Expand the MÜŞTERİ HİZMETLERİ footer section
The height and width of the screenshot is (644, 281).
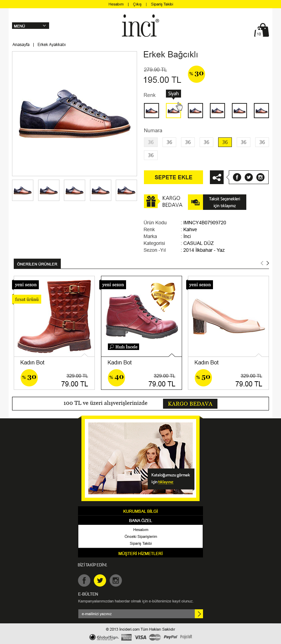tap(140, 553)
